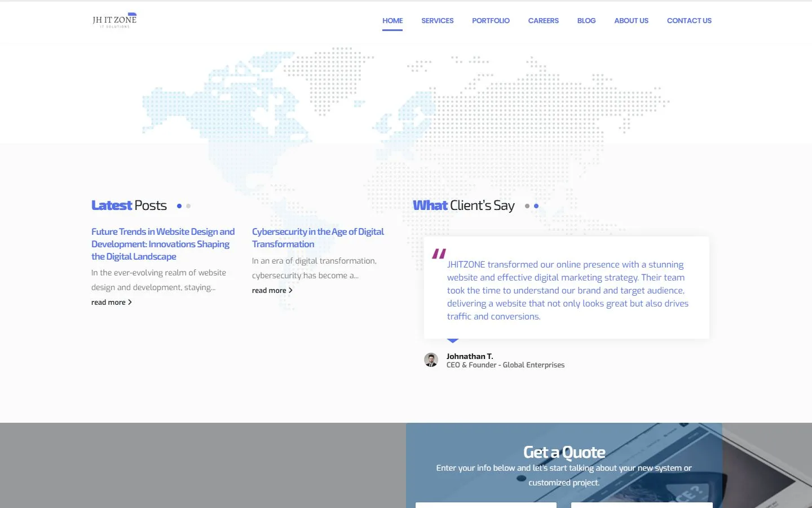Navigate to About Us
The width and height of the screenshot is (812, 508).
point(632,21)
